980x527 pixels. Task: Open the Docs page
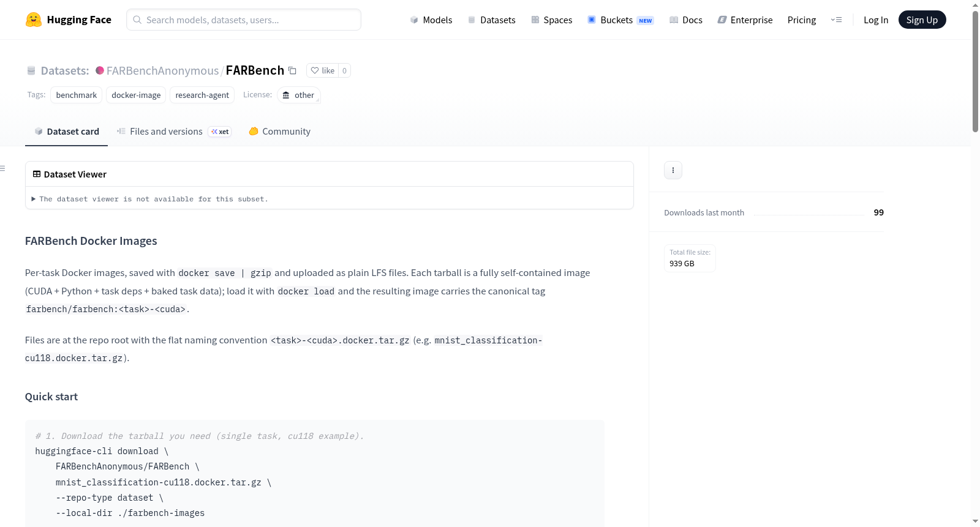[x=686, y=20]
